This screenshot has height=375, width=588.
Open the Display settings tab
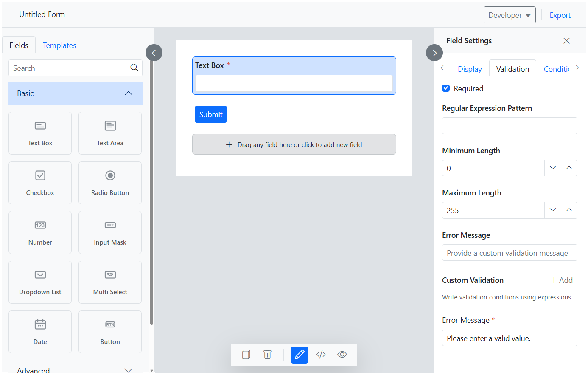(470, 69)
